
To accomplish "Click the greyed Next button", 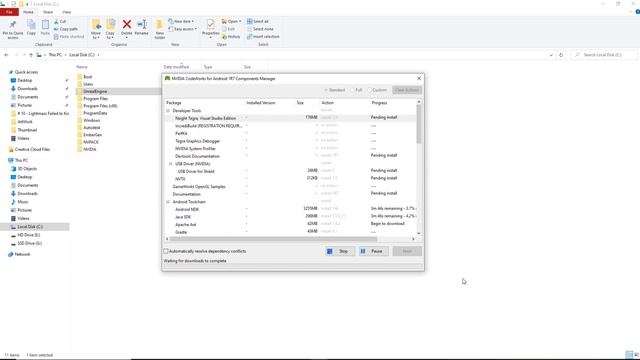I will [x=407, y=251].
